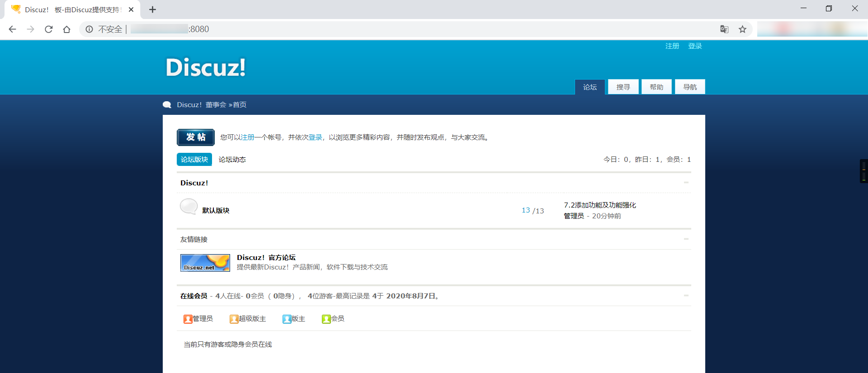Select the 论坛版块 tab
The width and height of the screenshot is (868, 373).
(x=194, y=160)
